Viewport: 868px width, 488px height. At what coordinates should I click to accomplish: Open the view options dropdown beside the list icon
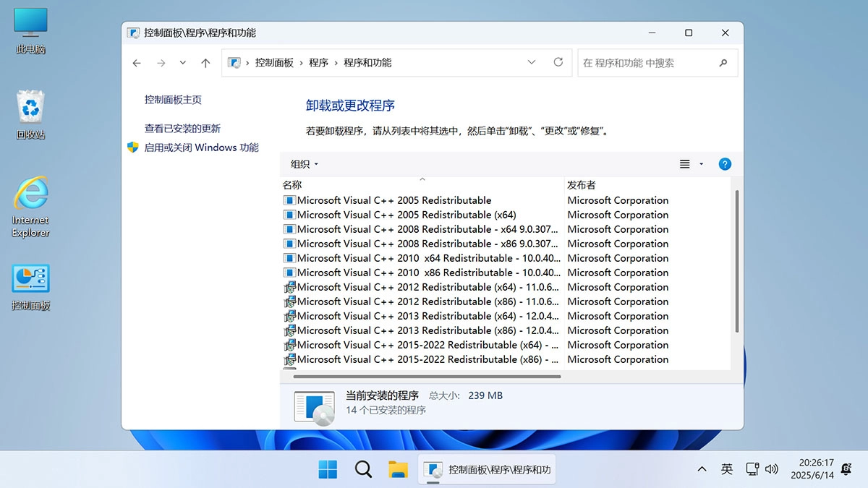pos(700,164)
